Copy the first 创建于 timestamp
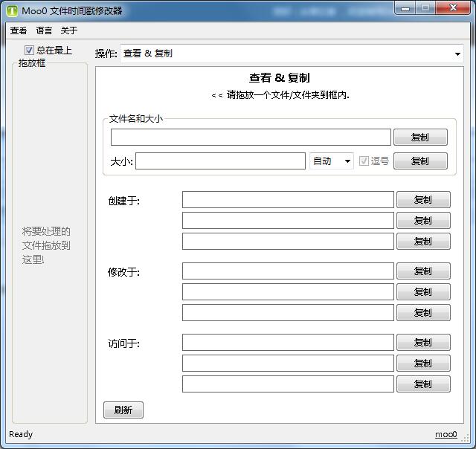Image resolution: width=476 pixels, height=449 pixels. (422, 199)
